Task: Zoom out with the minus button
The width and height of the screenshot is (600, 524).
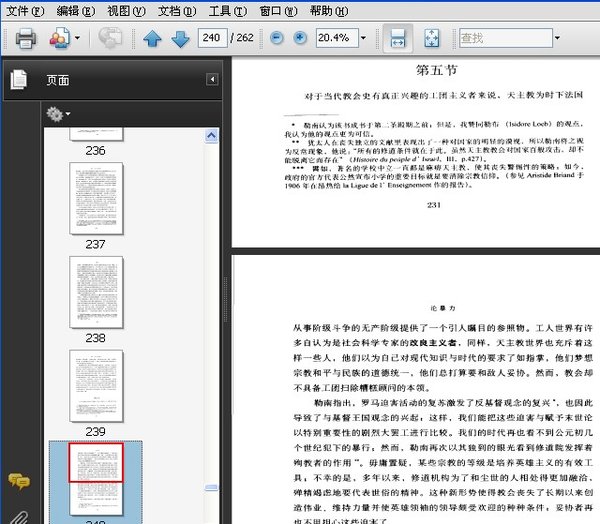Action: point(276,38)
